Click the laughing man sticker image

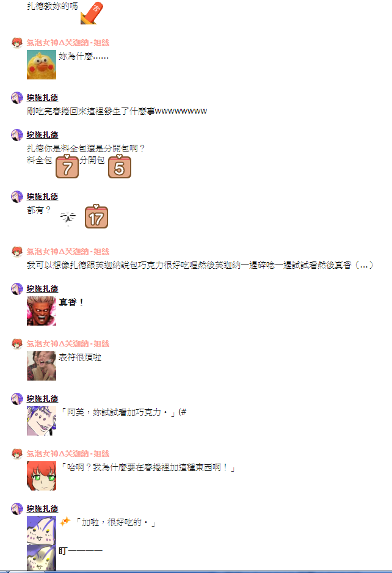click(x=42, y=366)
